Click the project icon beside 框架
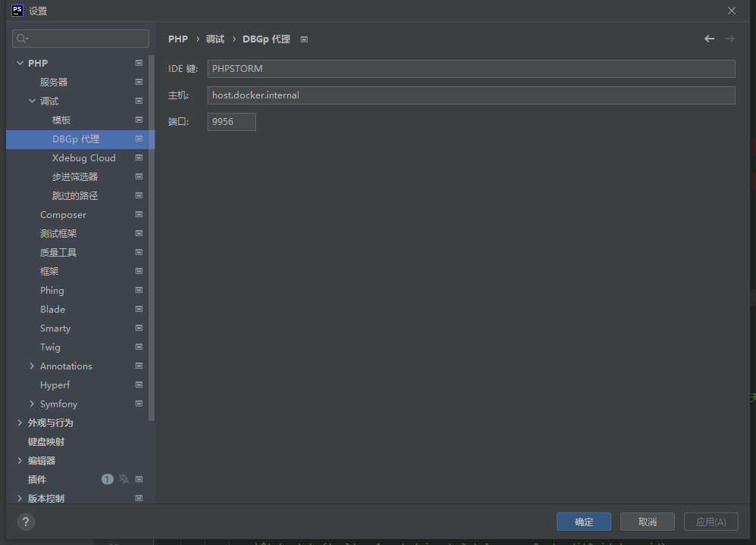 pos(139,271)
